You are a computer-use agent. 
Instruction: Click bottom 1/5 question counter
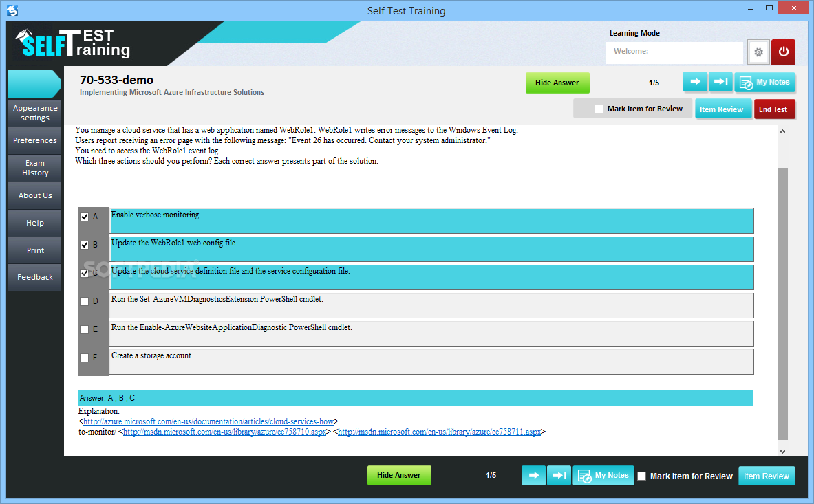[x=491, y=476]
